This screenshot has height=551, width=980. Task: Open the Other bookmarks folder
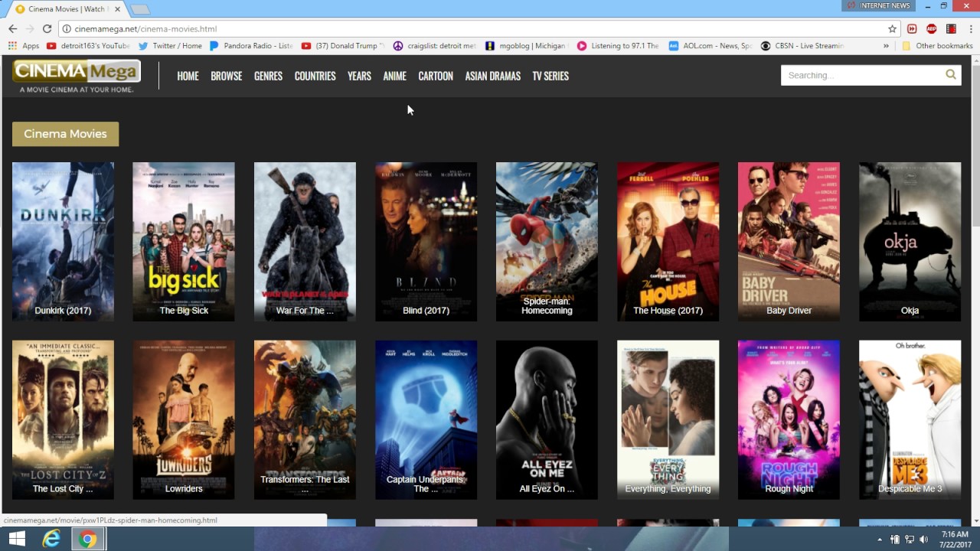point(937,46)
